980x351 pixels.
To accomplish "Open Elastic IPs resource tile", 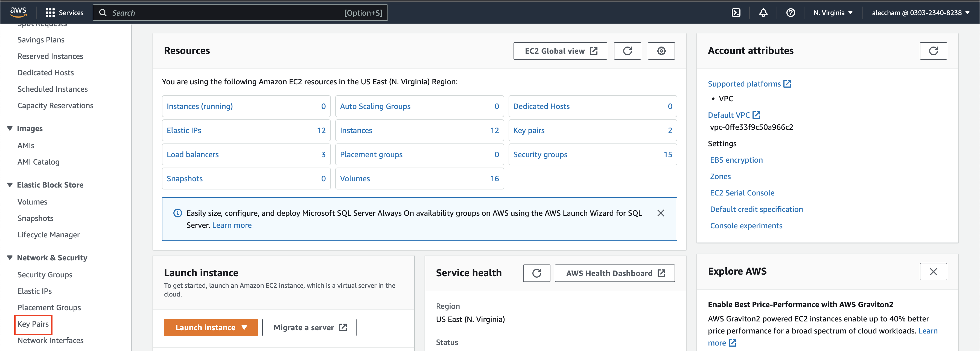I will click(246, 130).
